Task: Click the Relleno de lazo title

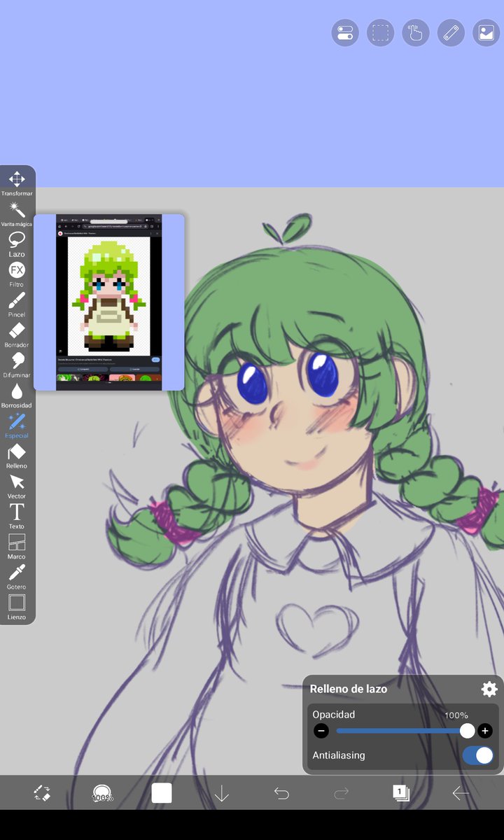Action: [x=349, y=689]
